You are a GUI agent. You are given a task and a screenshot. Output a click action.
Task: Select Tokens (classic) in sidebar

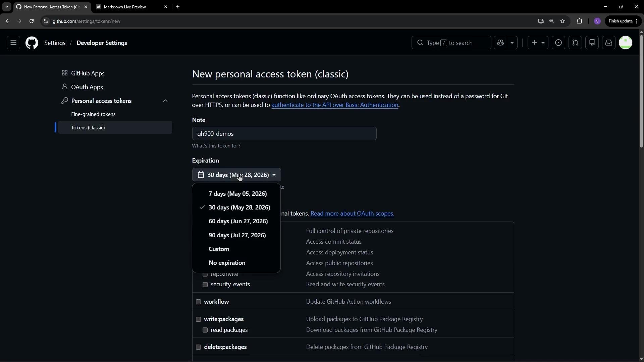(x=115, y=127)
